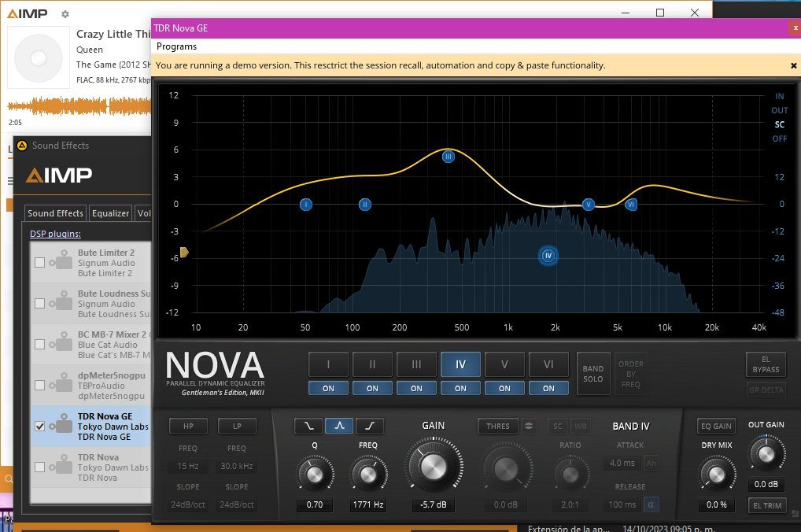Select band II selector button
The height and width of the screenshot is (532, 801).
pyautogui.click(x=372, y=364)
